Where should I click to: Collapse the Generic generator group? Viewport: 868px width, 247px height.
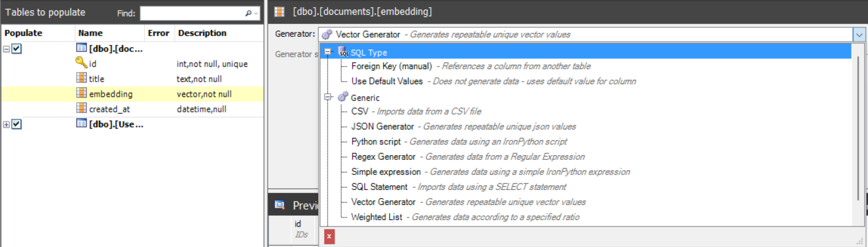[x=328, y=97]
